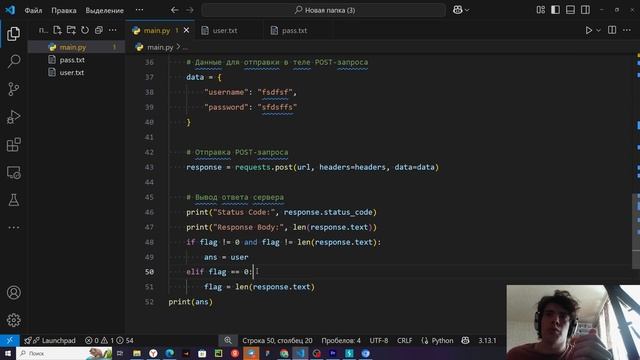Screen dimensions: 640x360
Task: Expand the breadcrumb ellipsis after main.py
Action: pyautogui.click(x=185, y=47)
